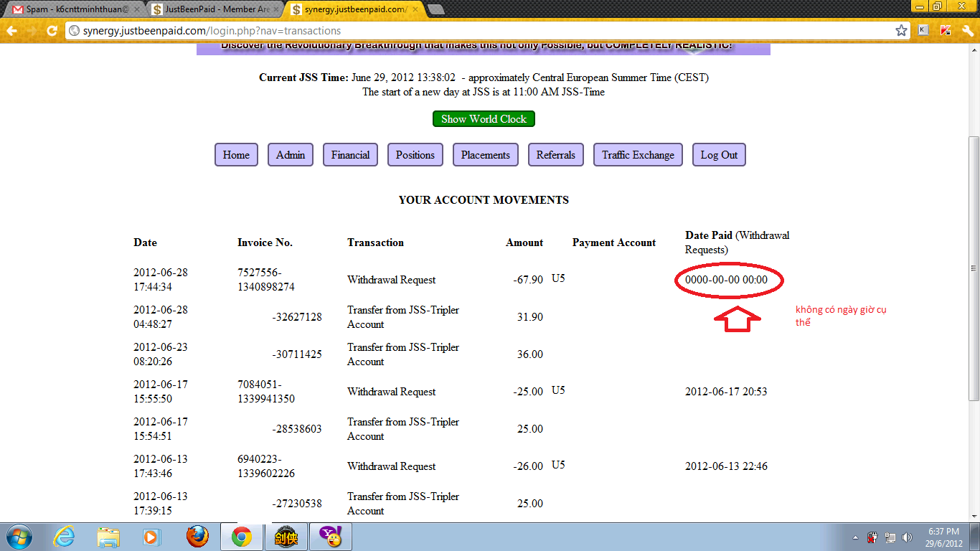Click invoice number 6940223-1339602226

(x=266, y=466)
